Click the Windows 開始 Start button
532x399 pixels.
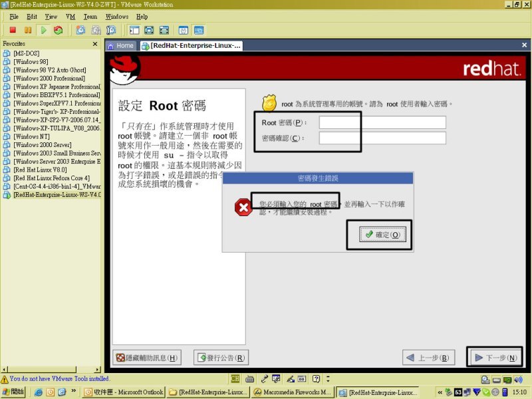click(13, 392)
